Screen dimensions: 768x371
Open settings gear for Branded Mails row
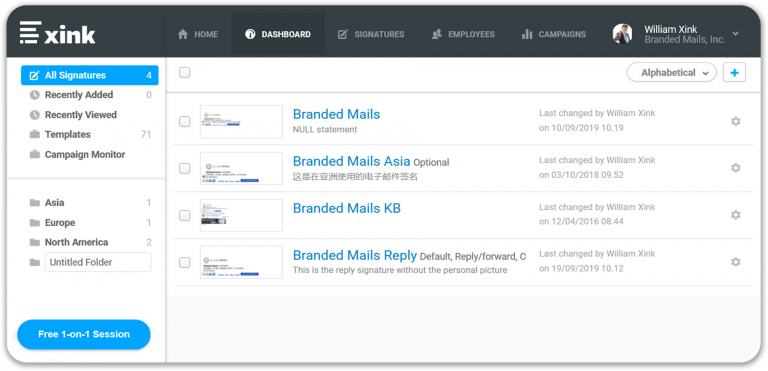pos(735,121)
